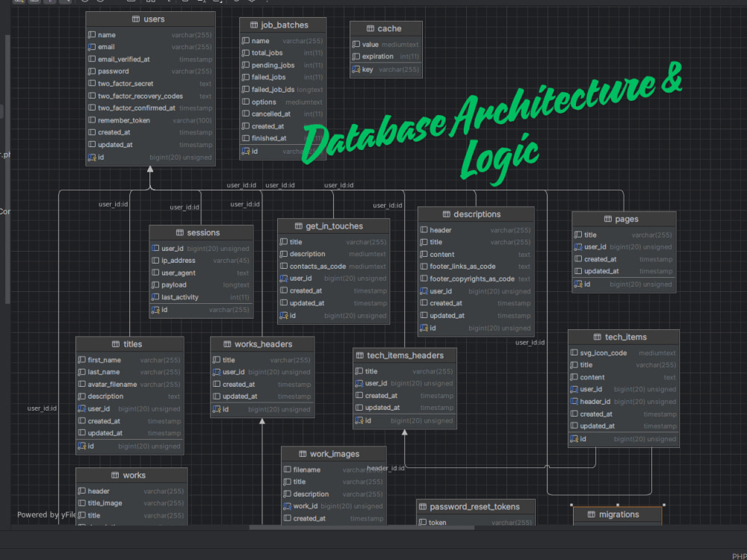The height and width of the screenshot is (560, 747).
Task: Click the first_name column in titles
Action: 129,360
